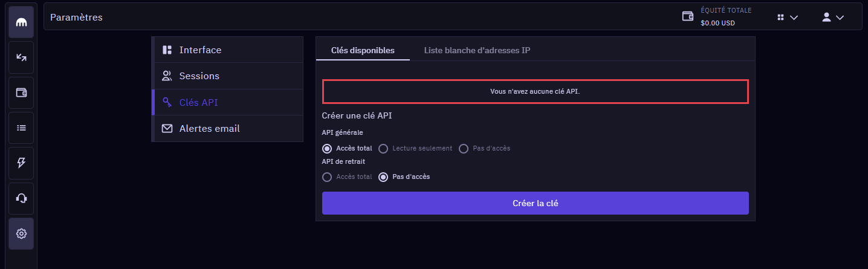Switch to Clés disponibles tab
This screenshot has width=868, height=269.
tap(363, 50)
